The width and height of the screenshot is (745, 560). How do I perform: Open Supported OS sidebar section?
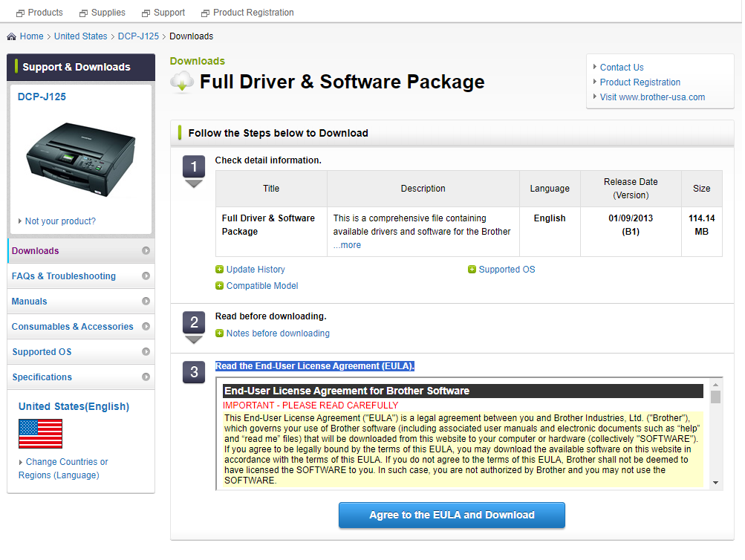[x=81, y=351]
